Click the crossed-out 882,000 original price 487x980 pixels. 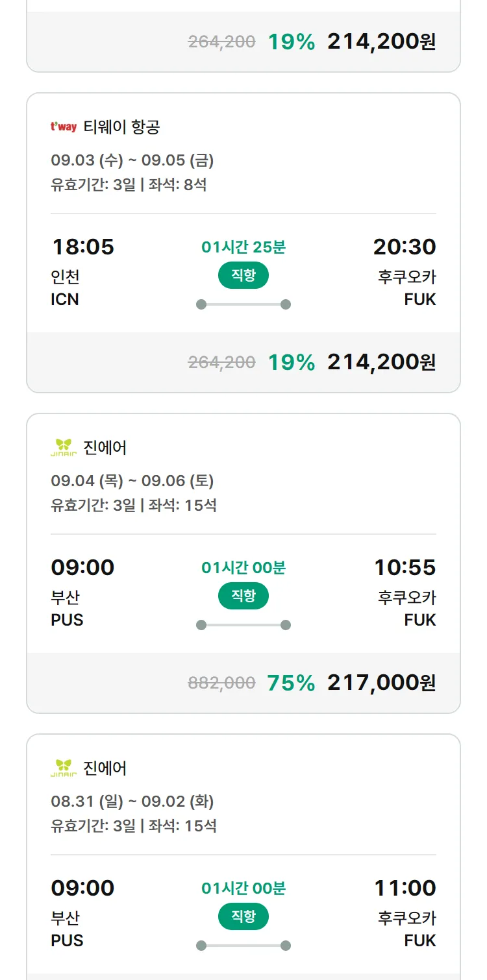[x=221, y=683]
